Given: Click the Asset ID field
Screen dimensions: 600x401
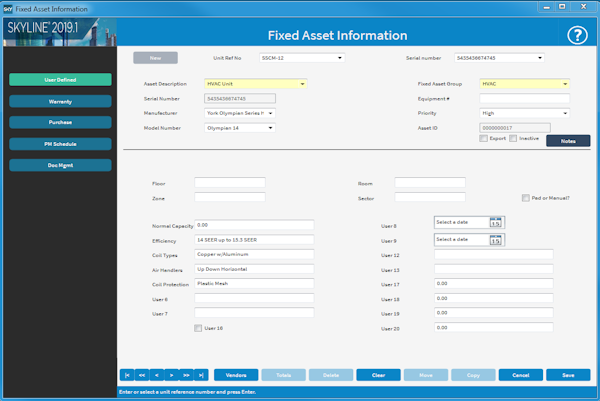Looking at the screenshot, I should pos(515,128).
